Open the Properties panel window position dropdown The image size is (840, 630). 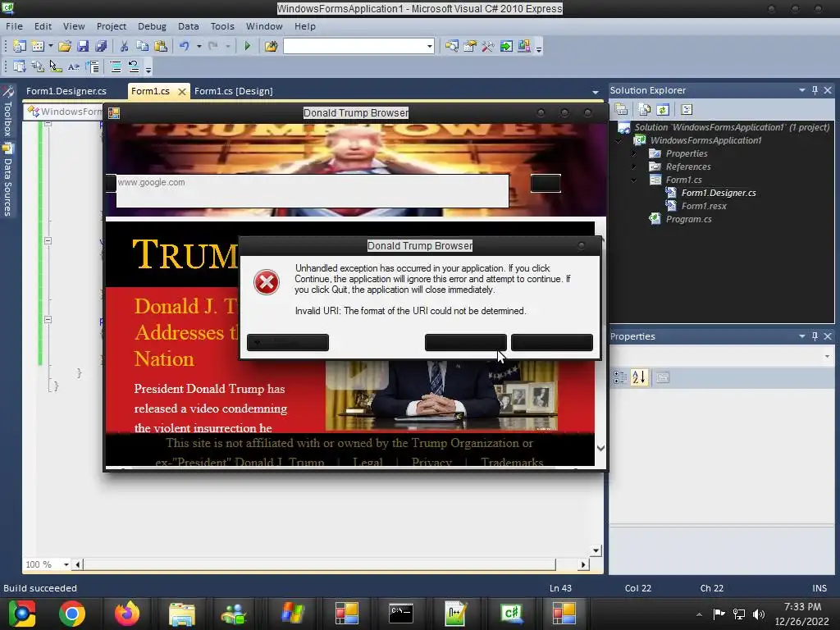(x=802, y=336)
